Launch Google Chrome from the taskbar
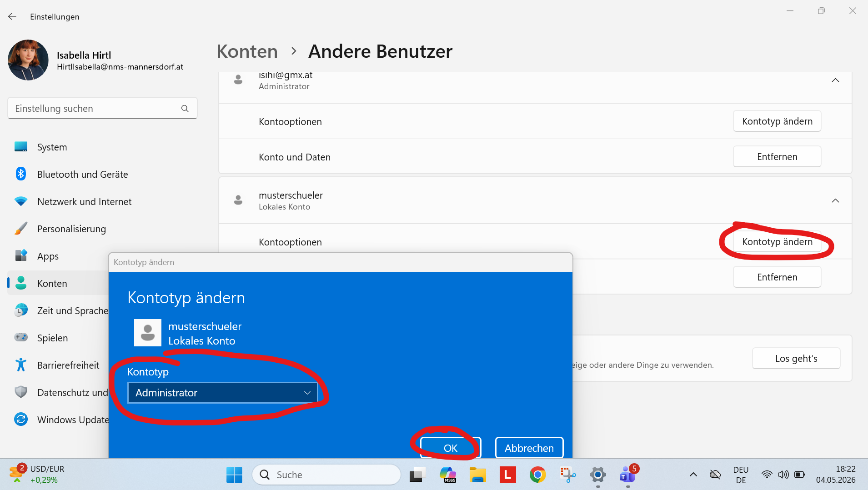This screenshot has height=490, width=868. tap(538, 475)
